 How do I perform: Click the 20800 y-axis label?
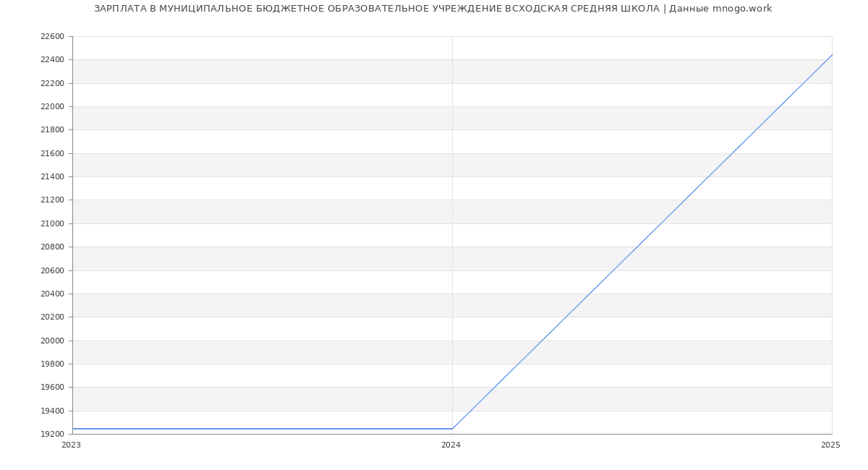52,247
